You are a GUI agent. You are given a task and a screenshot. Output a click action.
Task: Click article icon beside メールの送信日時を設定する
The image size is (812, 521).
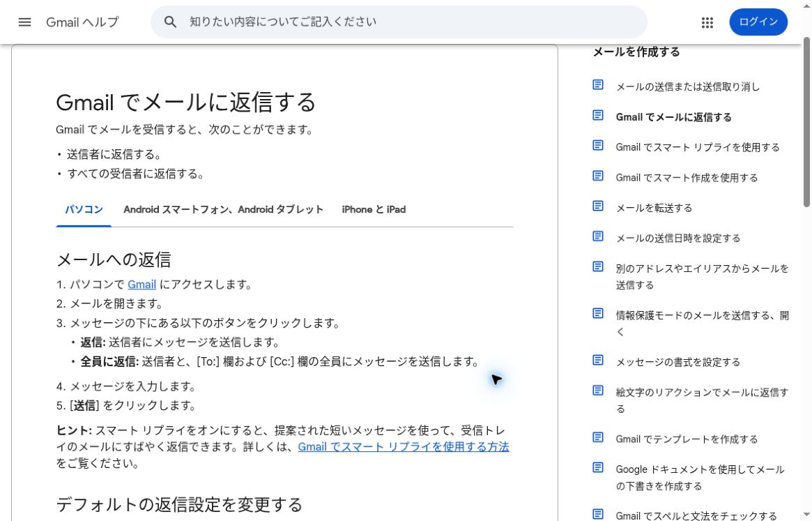tap(597, 236)
